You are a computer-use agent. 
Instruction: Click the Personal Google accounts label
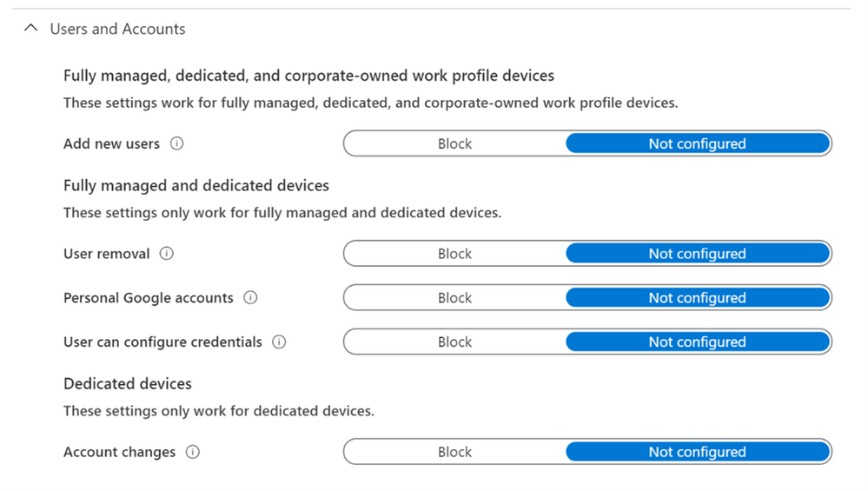pyautogui.click(x=149, y=297)
